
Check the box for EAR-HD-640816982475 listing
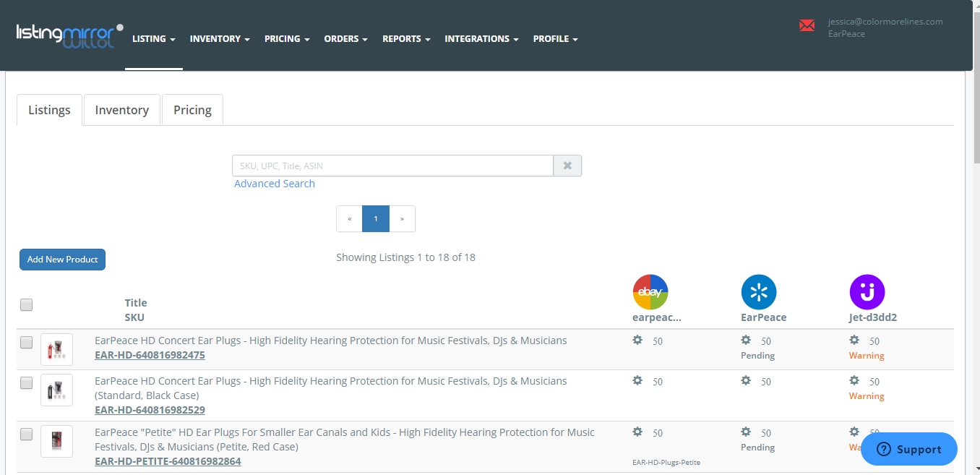27,343
